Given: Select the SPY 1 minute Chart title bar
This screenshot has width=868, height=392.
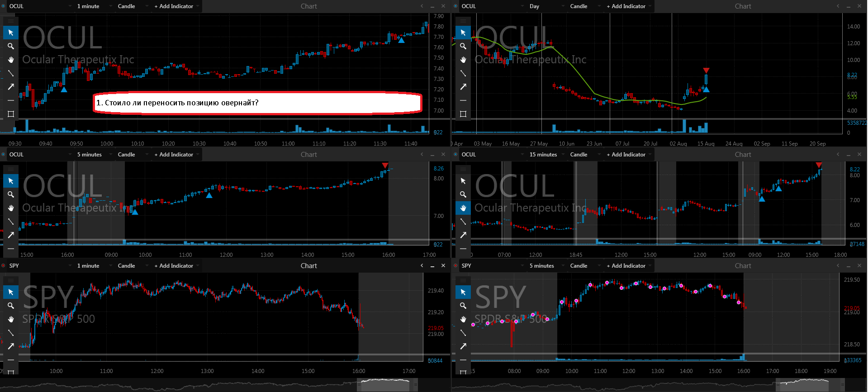Looking at the screenshot, I should [x=309, y=266].
